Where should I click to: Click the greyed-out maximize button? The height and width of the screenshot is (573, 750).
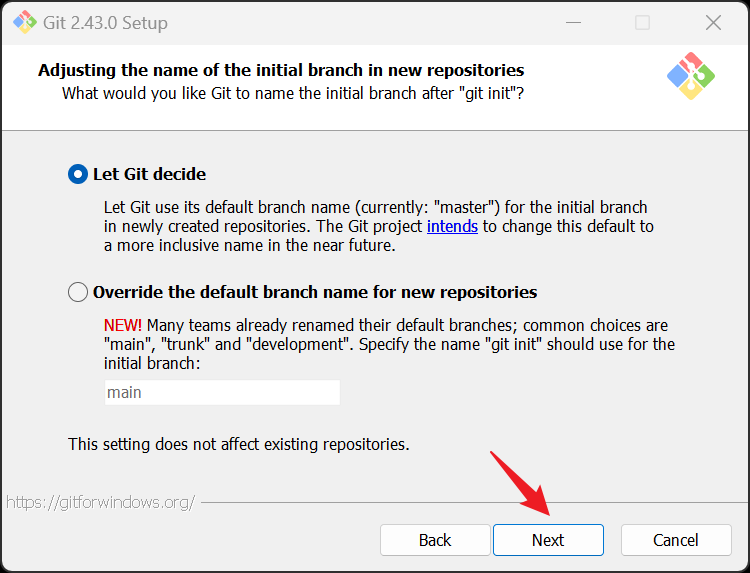pos(642,22)
